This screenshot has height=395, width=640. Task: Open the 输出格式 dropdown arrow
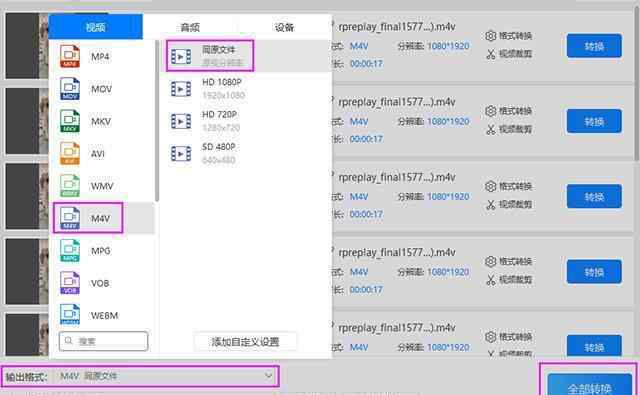point(269,375)
